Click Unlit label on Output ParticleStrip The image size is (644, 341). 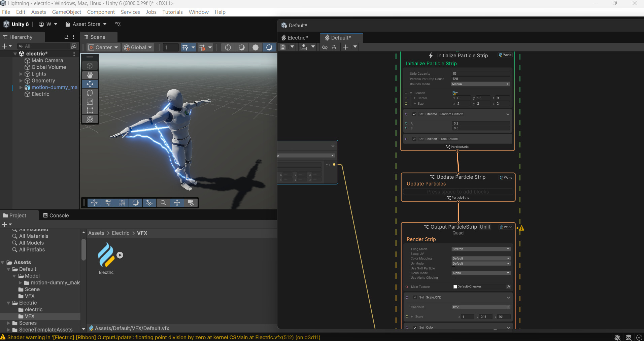(485, 227)
